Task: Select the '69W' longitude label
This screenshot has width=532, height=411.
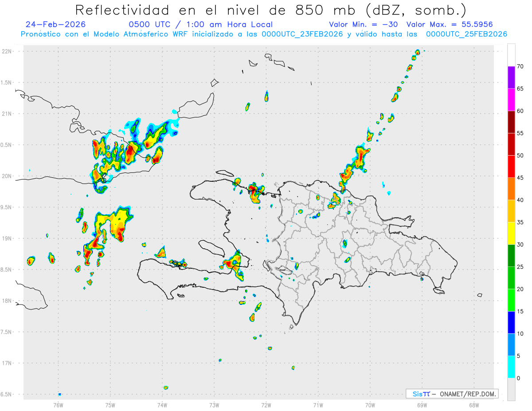Action: pyautogui.click(x=422, y=405)
